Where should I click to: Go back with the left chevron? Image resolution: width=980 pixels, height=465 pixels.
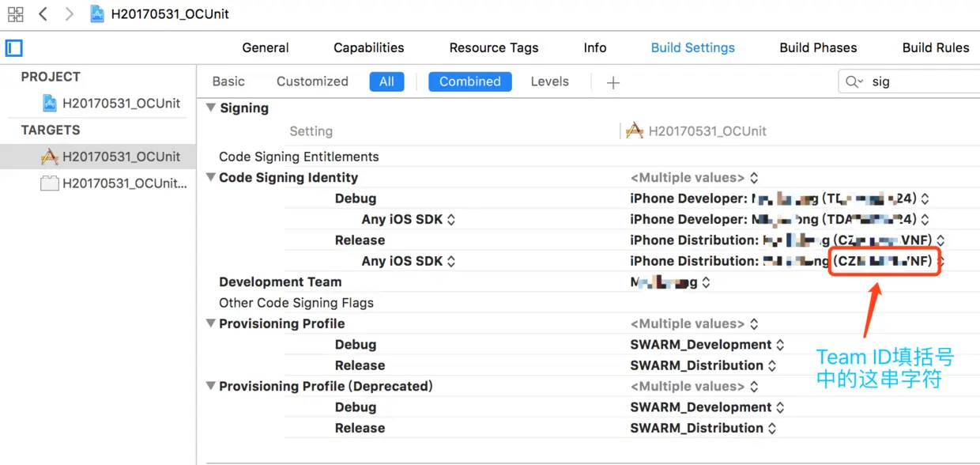[43, 14]
